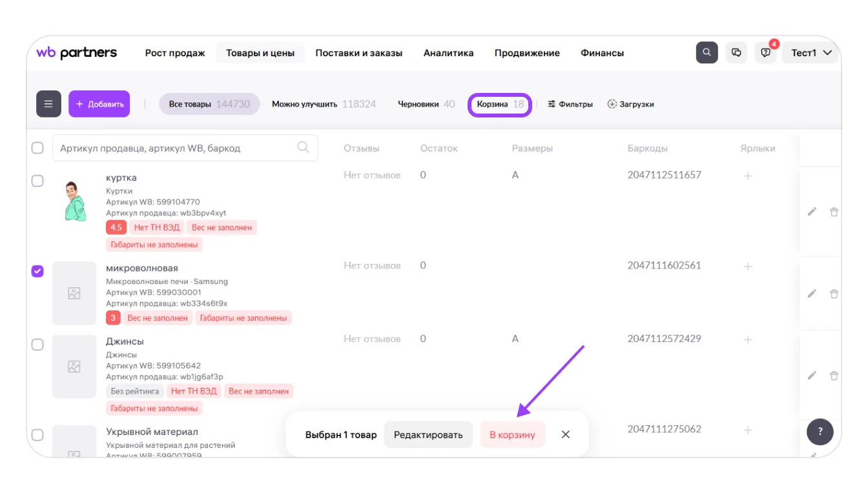Open notifications with the 4 badge
868x493 pixels.
766,53
